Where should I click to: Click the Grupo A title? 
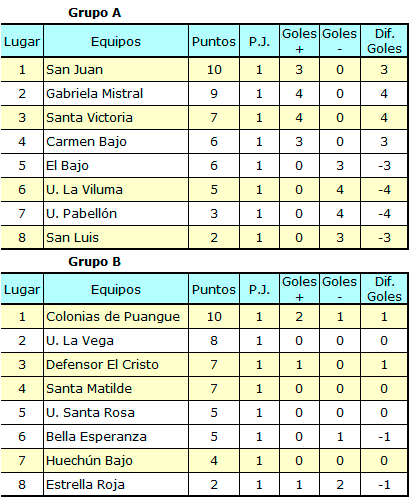95,13
